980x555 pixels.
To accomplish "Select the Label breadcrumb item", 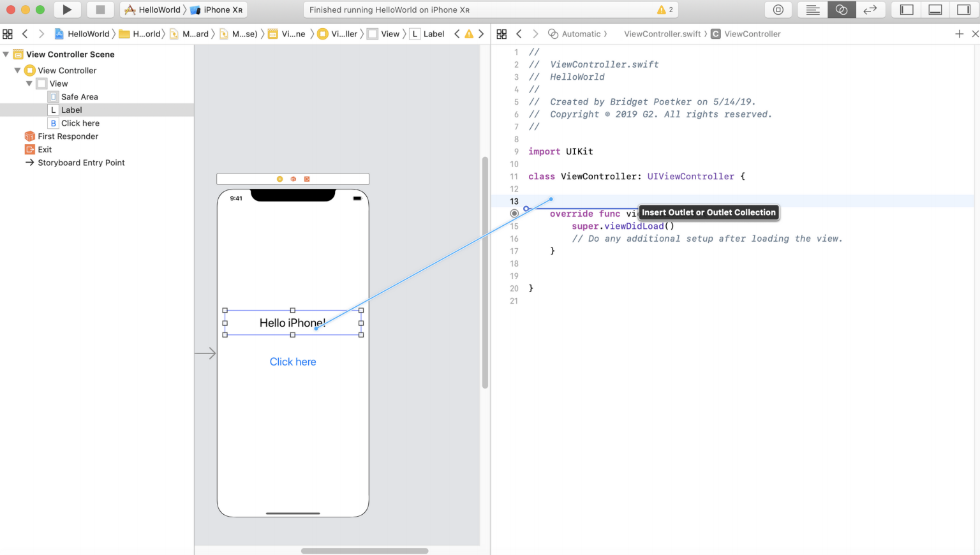I will tap(427, 34).
